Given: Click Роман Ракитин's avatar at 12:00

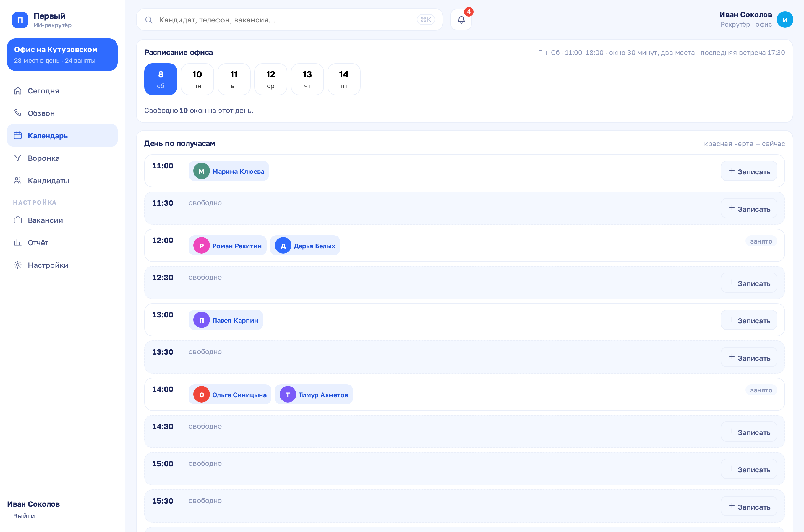Looking at the screenshot, I should tap(202, 245).
